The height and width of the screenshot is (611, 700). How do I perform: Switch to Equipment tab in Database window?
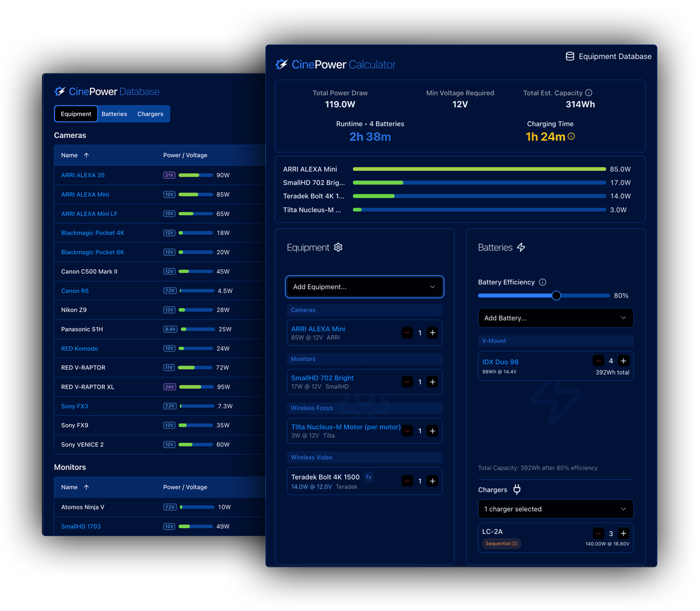(x=76, y=114)
